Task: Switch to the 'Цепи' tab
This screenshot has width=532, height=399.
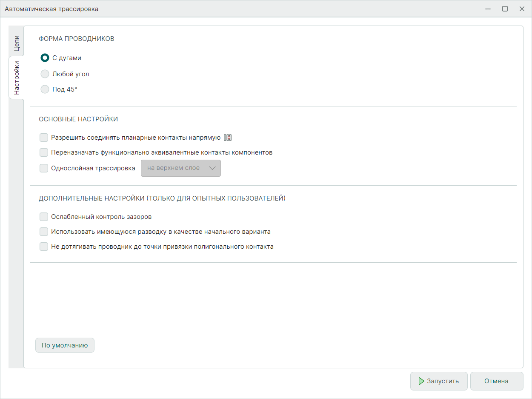Action: coord(16,43)
